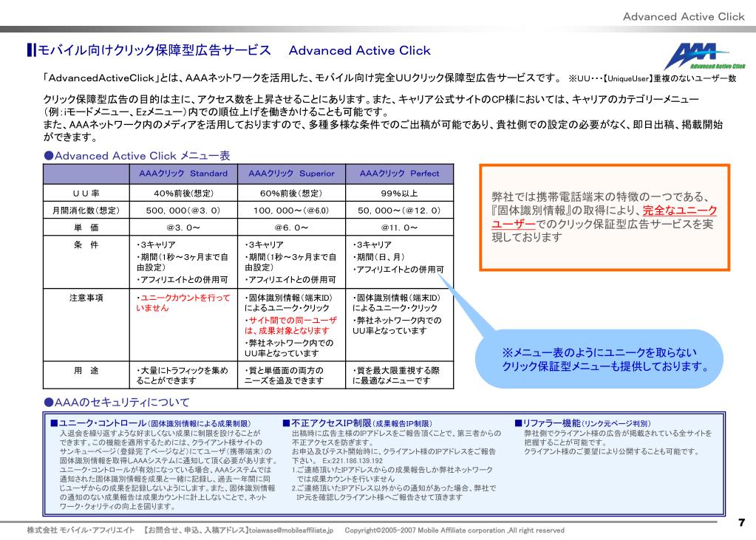756x540 pixels.
Task: Click the '注意事項' row label
Action: pyautogui.click(x=86, y=298)
